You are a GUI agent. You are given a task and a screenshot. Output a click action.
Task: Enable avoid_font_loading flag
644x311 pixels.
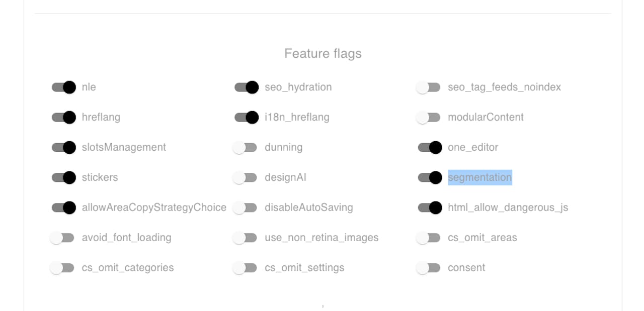coord(62,238)
